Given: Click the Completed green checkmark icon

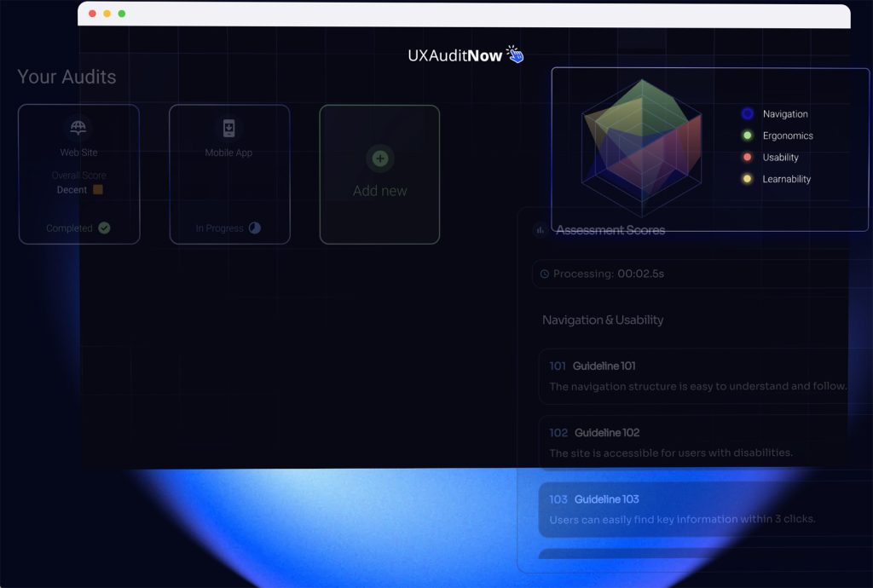Looking at the screenshot, I should [104, 228].
